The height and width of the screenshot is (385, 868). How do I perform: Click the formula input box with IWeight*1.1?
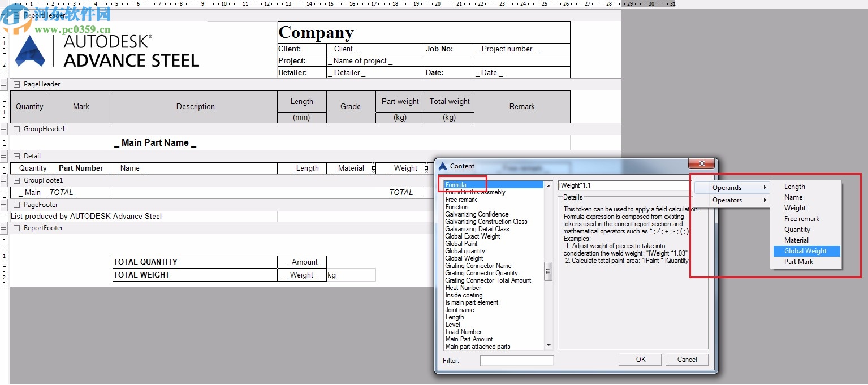[x=622, y=185]
